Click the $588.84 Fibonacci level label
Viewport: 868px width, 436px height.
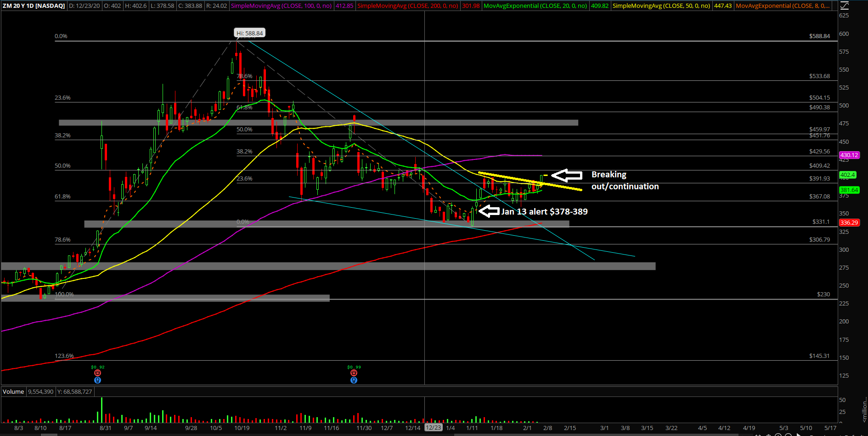pos(819,36)
